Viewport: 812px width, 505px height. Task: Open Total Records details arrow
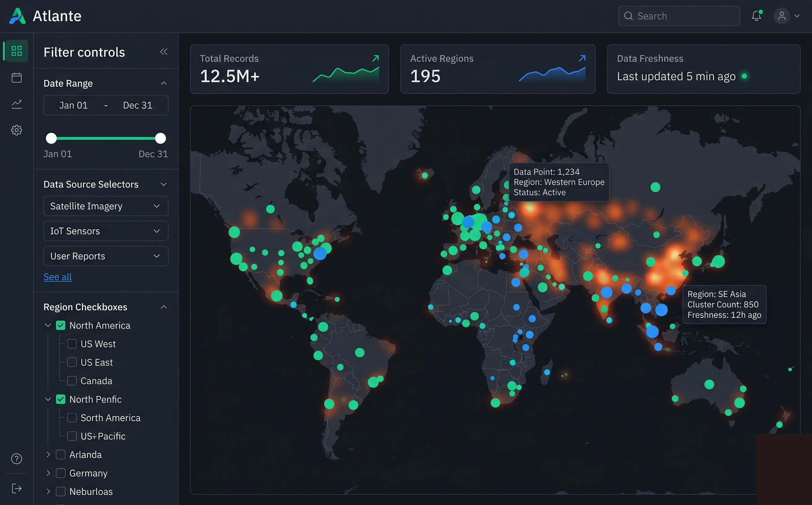point(376,58)
